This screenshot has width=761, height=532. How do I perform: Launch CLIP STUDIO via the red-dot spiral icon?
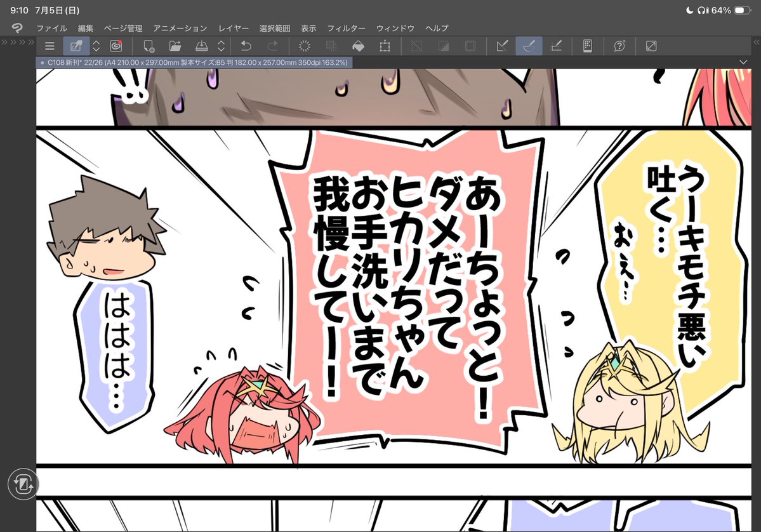coord(116,46)
